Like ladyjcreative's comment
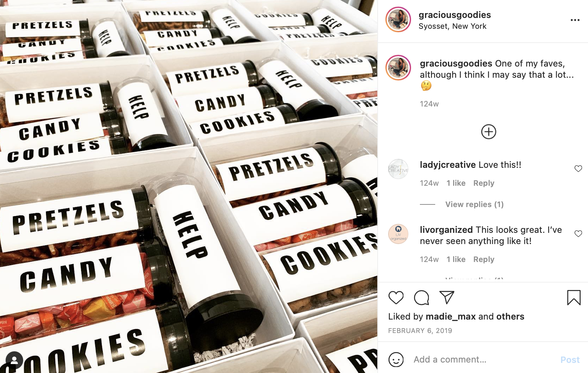This screenshot has height=373, width=588. pyautogui.click(x=578, y=169)
